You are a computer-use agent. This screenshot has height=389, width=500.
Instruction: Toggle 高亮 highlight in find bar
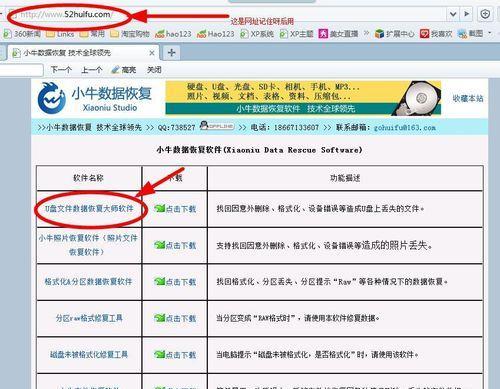[124, 70]
